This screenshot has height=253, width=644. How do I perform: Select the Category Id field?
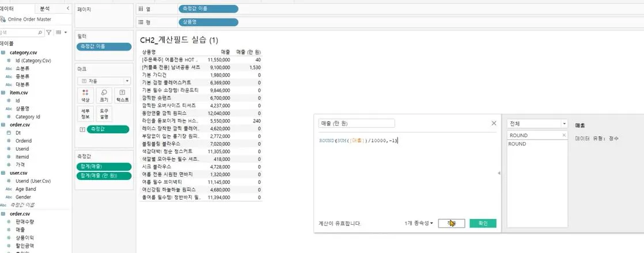28,117
